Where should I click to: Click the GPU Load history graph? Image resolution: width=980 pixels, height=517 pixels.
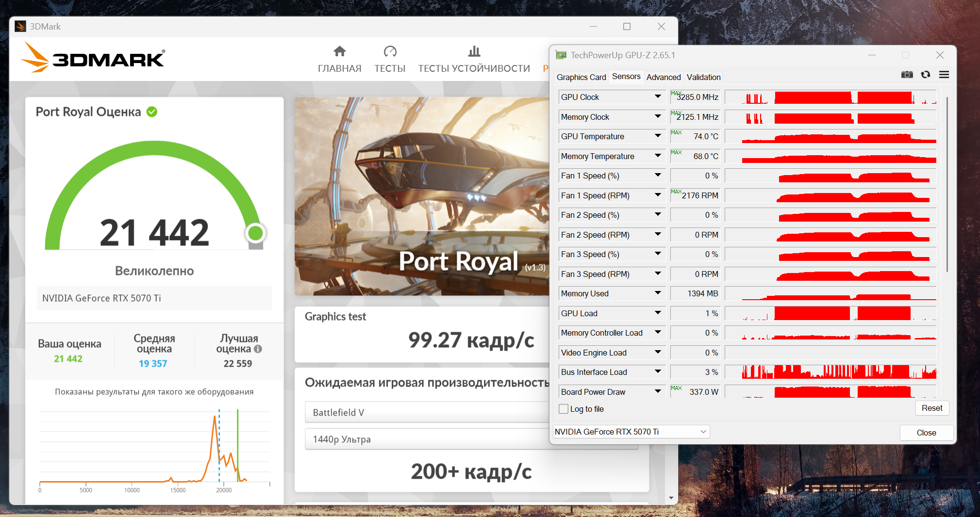pos(831,313)
